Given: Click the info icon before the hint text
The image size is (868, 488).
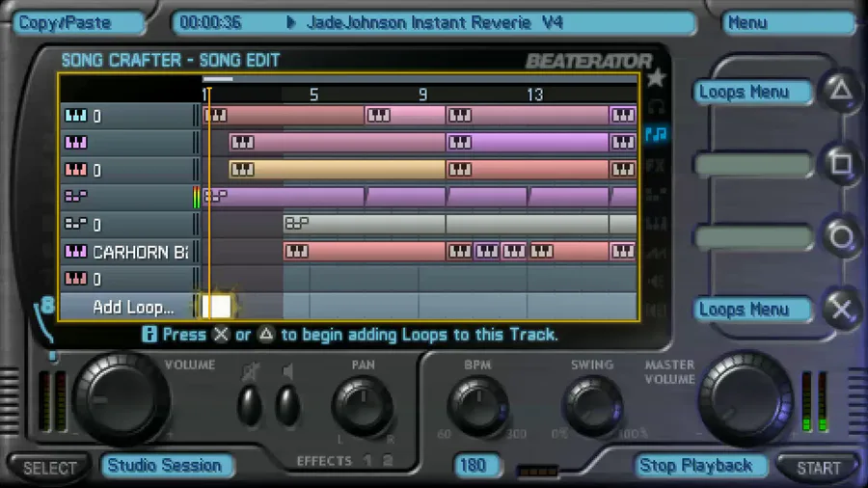Looking at the screenshot, I should 149,335.
